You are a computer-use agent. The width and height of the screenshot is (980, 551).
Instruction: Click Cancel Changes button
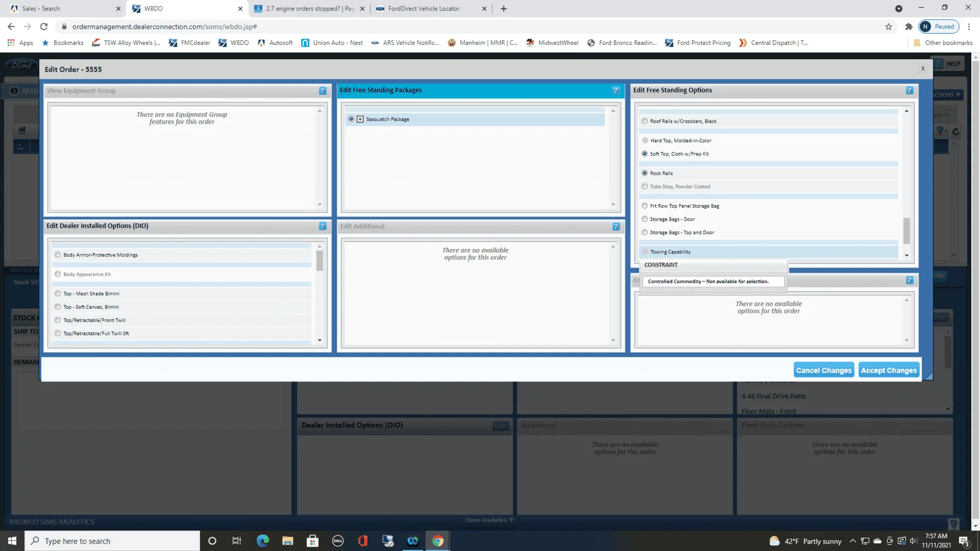[824, 370]
